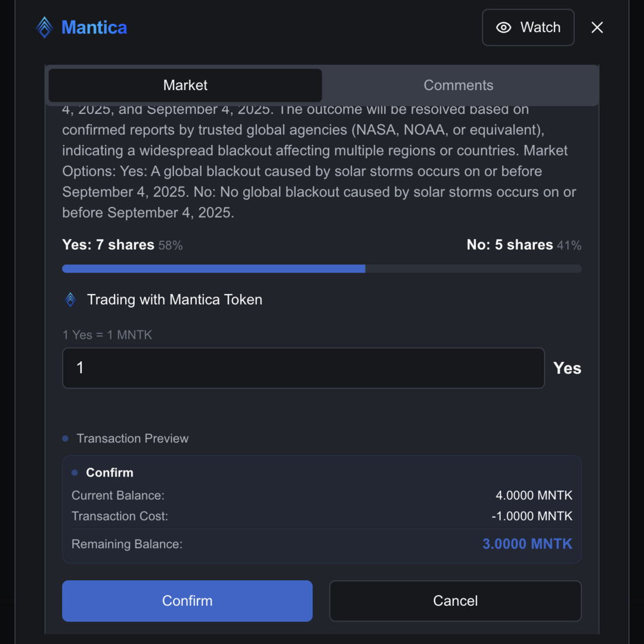Click the Current Balance 4.0000 MNTK value
The image size is (644, 644).
pos(534,496)
